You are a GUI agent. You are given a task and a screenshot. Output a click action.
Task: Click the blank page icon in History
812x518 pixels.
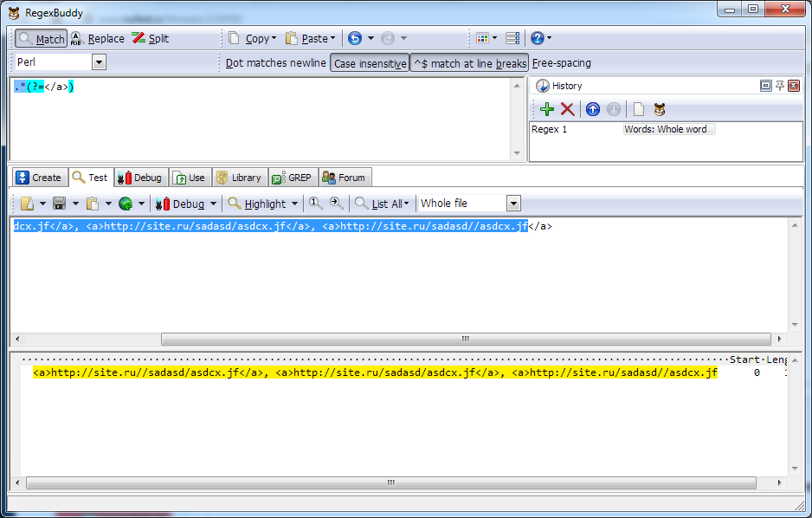coord(639,109)
